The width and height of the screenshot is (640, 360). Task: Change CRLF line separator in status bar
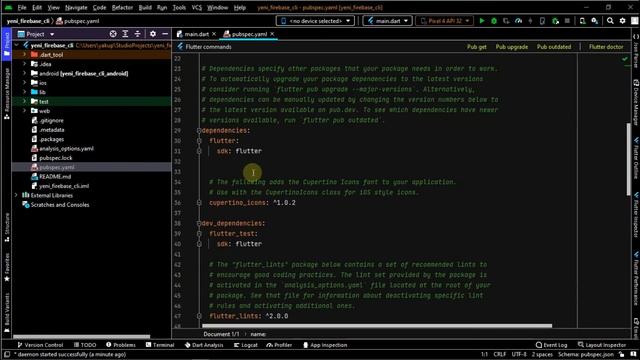pos(500,354)
